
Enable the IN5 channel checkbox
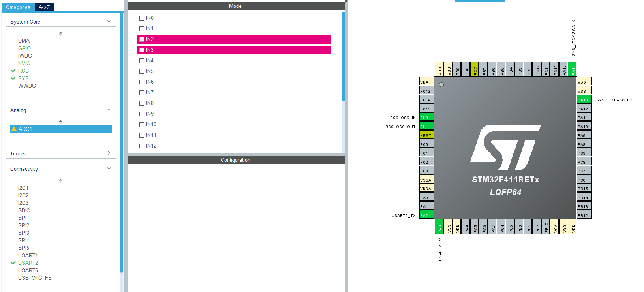pyautogui.click(x=142, y=71)
